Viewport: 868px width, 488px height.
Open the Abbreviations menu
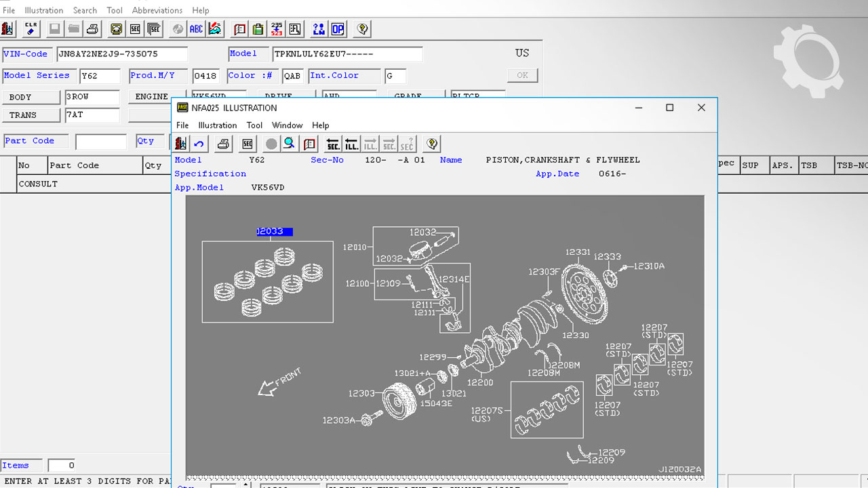tap(157, 10)
